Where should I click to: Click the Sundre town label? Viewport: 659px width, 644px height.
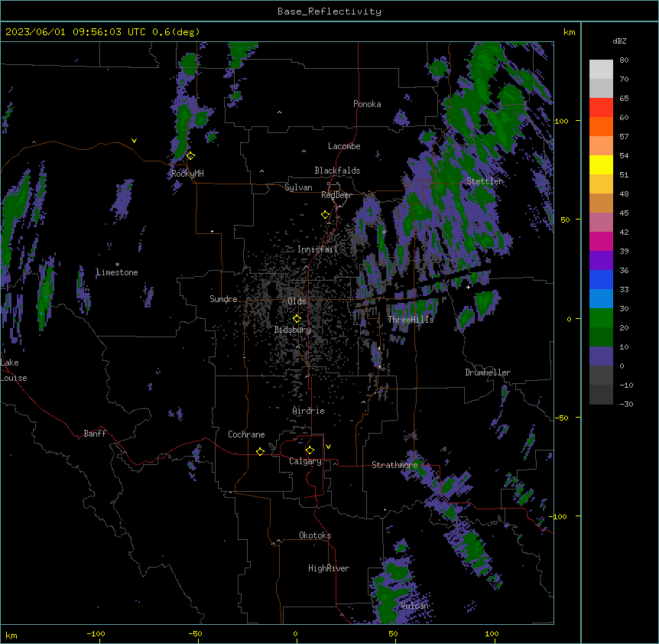click(x=223, y=299)
